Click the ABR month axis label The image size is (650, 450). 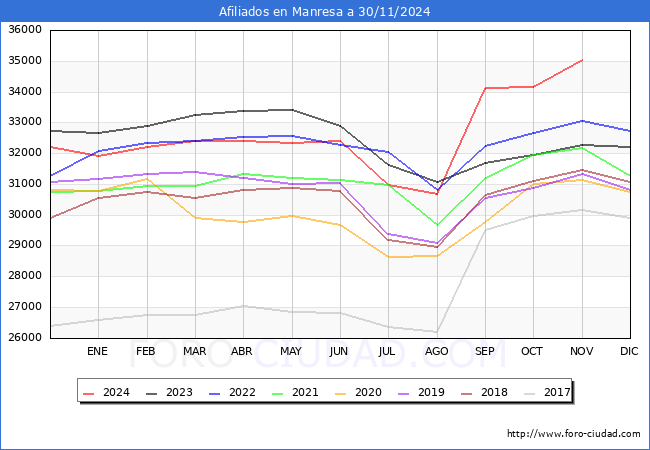coord(242,351)
